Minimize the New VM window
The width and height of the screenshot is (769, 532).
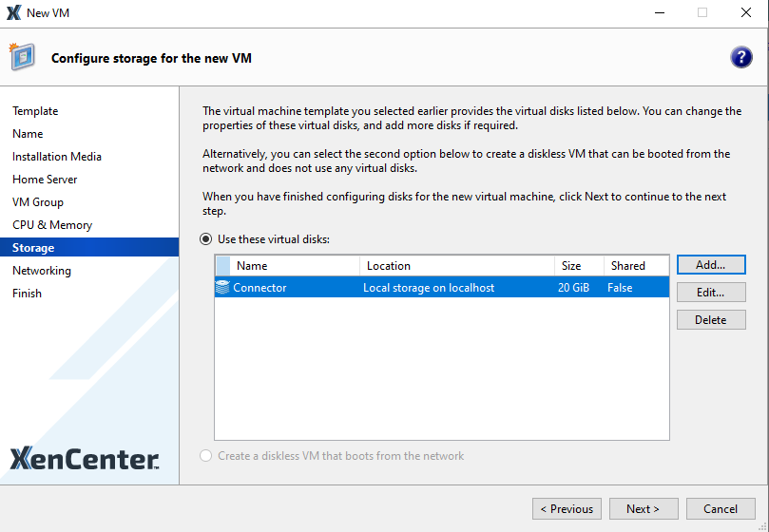click(x=660, y=12)
